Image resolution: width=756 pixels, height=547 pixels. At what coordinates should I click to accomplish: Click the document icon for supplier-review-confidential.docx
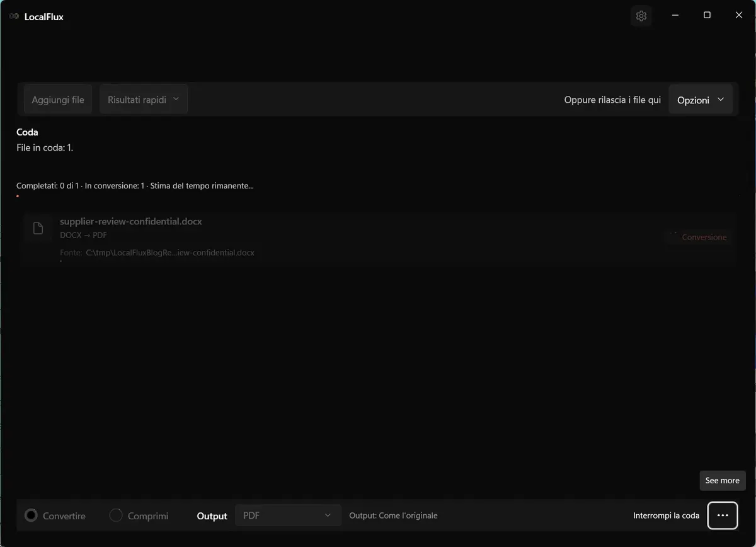pyautogui.click(x=38, y=228)
